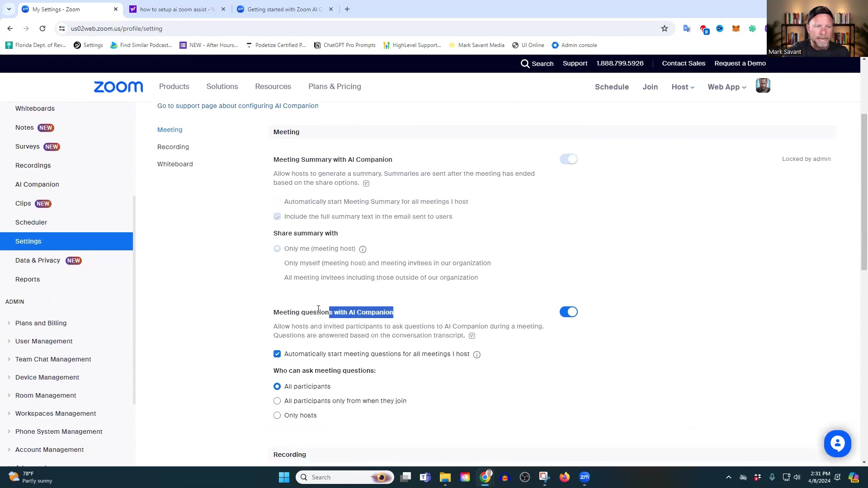Viewport: 868px width, 488px height.
Task: Open a new browser tab with plus button
Action: [x=347, y=9]
